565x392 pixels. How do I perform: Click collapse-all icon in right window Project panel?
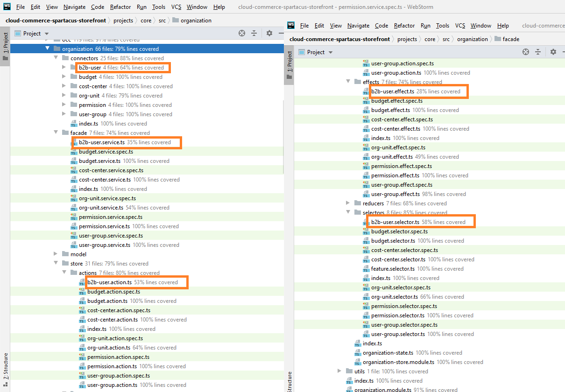pos(538,52)
